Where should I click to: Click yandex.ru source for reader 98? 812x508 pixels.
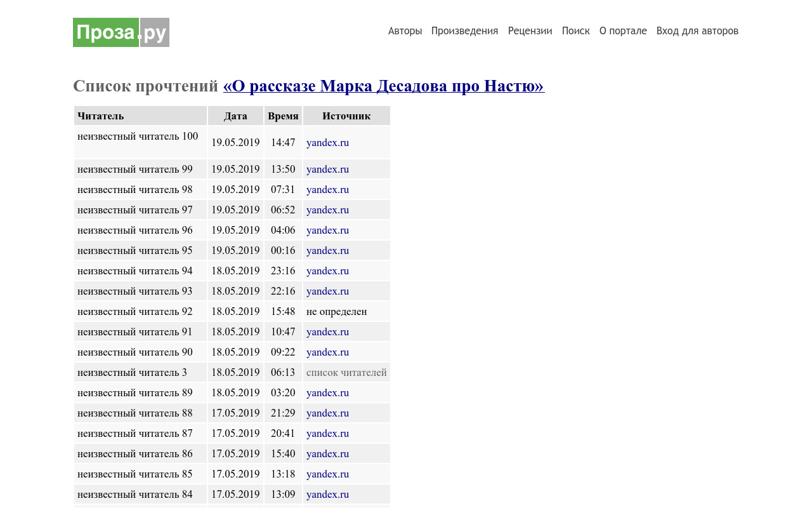[x=327, y=189]
